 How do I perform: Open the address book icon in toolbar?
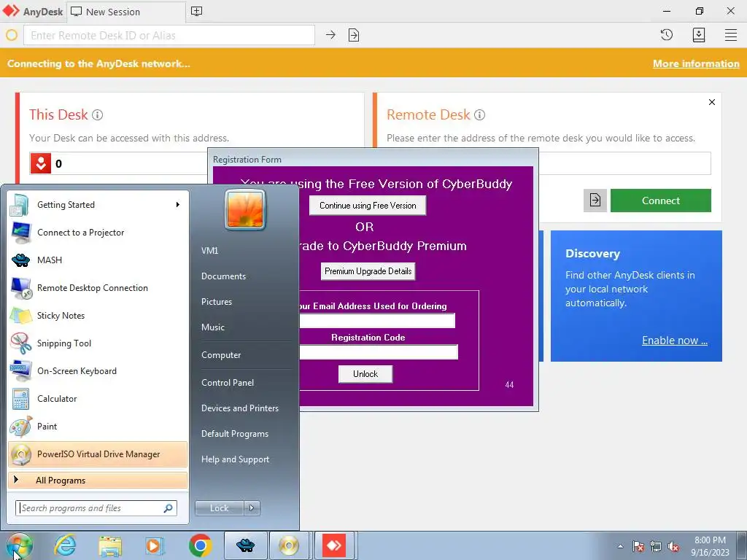pyautogui.click(x=698, y=35)
